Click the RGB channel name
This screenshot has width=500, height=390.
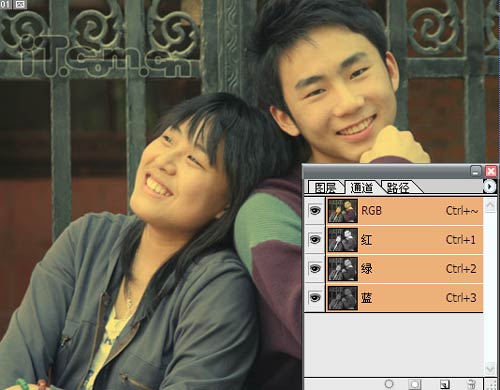tap(371, 211)
